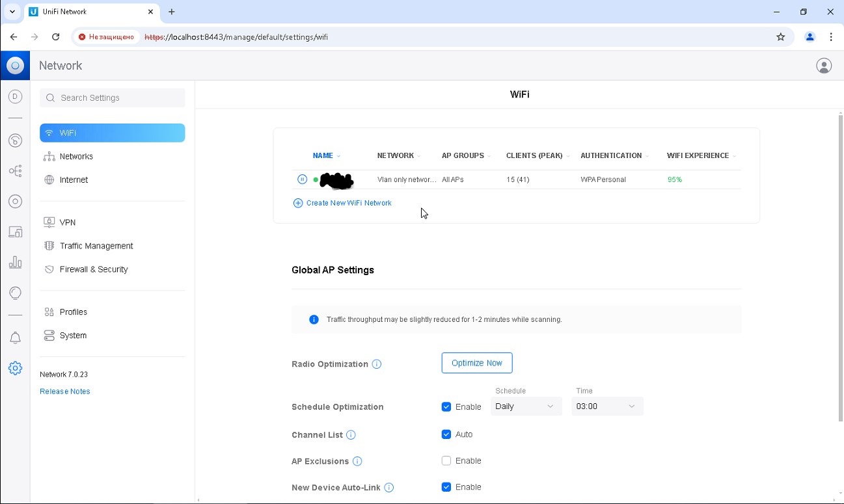Sort by AUTHENTICATION column header
This screenshot has height=504, width=844.
point(615,155)
